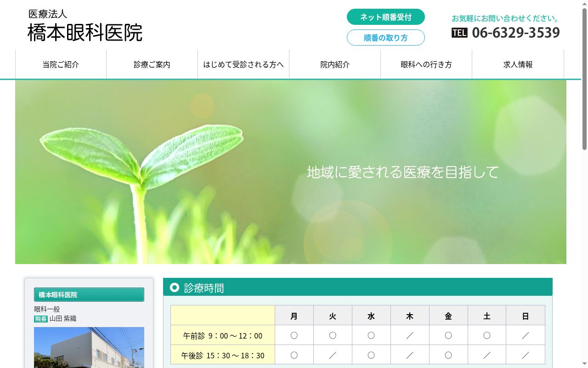Click the 山田 紫織 director name
Image resolution: width=588 pixels, height=368 pixels.
click(x=63, y=319)
